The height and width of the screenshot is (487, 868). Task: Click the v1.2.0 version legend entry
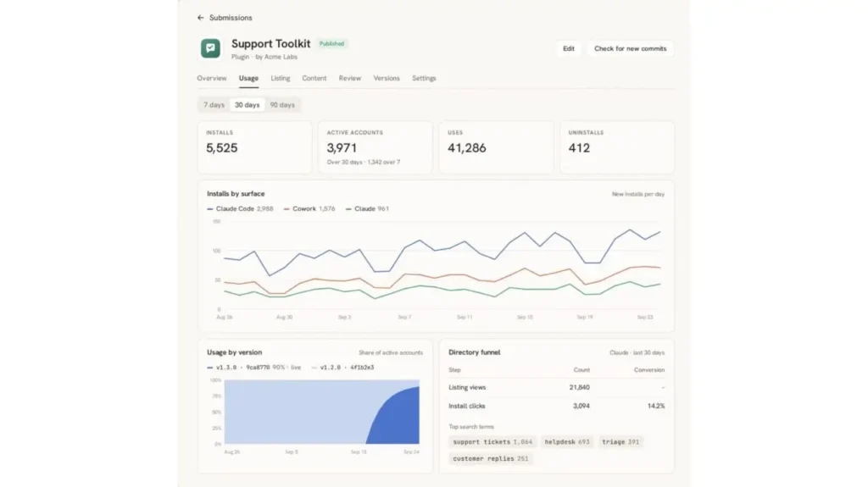click(342, 368)
